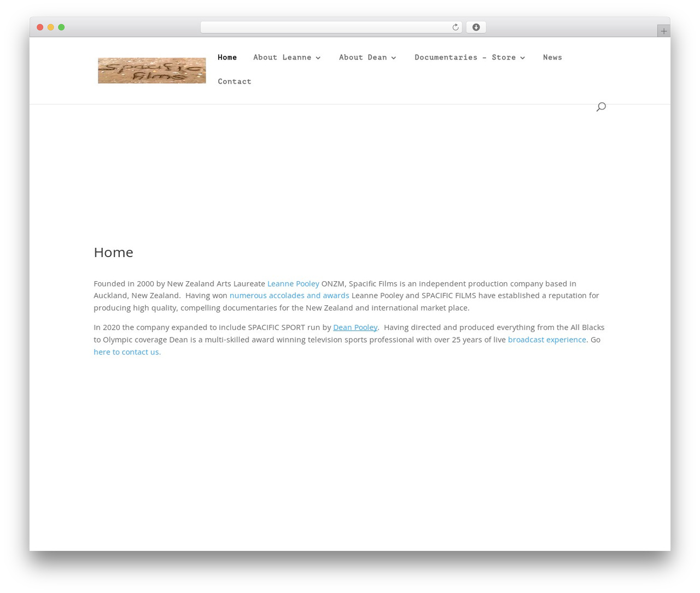Minimize the browser window with yellow button
This screenshot has width=700, height=593.
click(x=51, y=27)
